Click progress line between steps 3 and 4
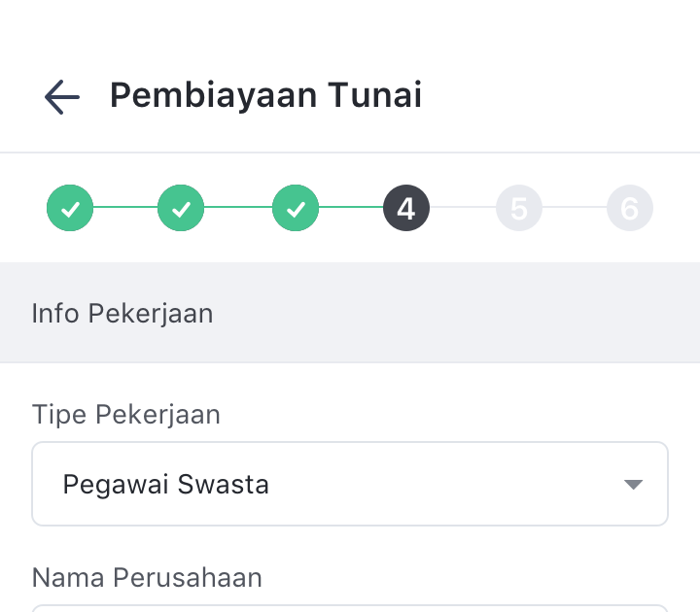The width and height of the screenshot is (700, 612). 351,208
